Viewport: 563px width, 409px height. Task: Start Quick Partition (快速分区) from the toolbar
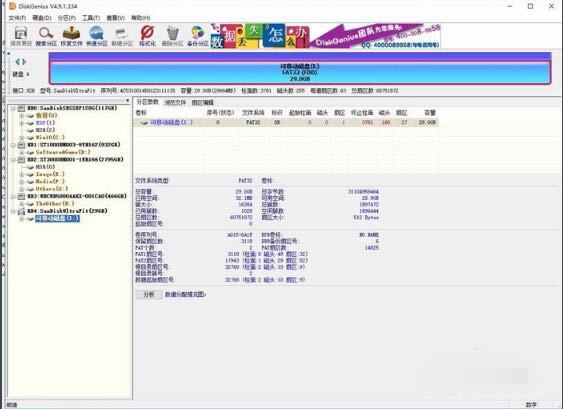(x=97, y=36)
